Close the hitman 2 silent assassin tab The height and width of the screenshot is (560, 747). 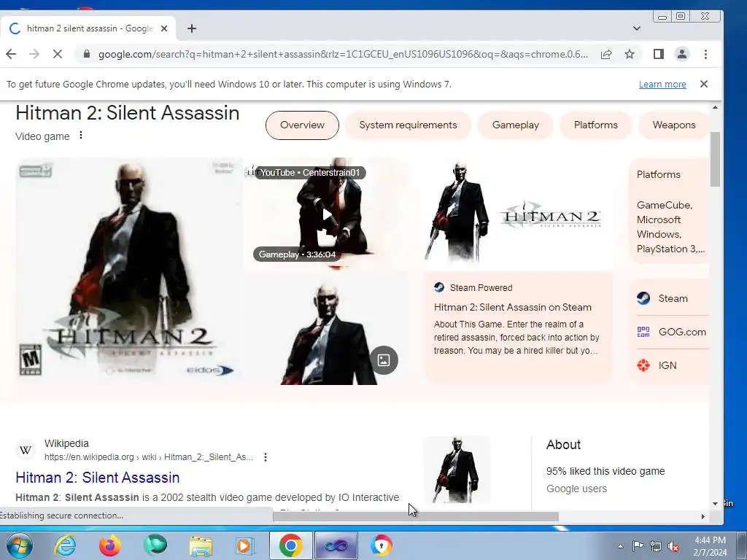(164, 28)
